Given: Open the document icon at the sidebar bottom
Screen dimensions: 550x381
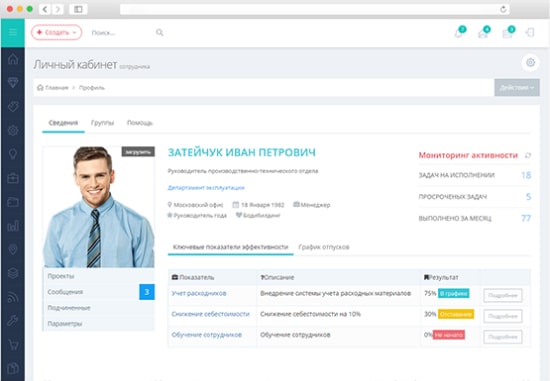Looking at the screenshot, I should click(x=13, y=368).
